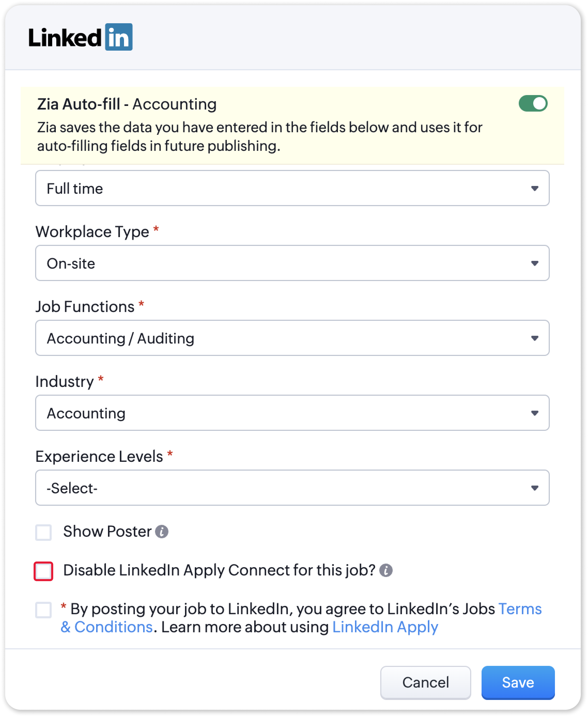Click the caret icon in Experience Levels field
The width and height of the screenshot is (588, 717).
[535, 488]
